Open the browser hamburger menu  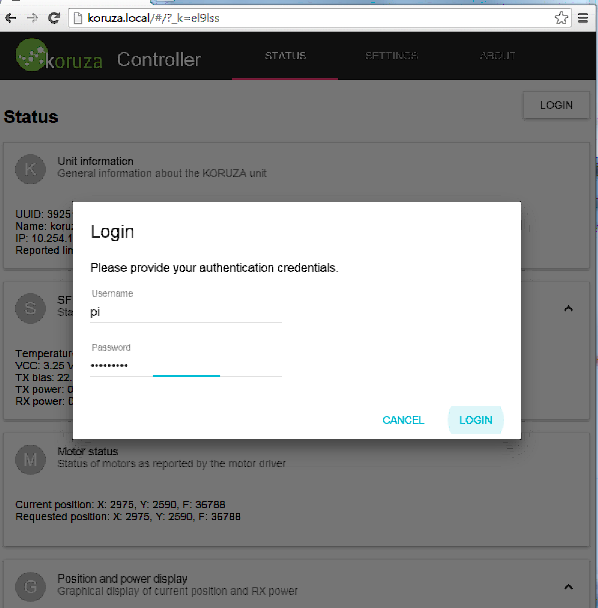pos(583,18)
